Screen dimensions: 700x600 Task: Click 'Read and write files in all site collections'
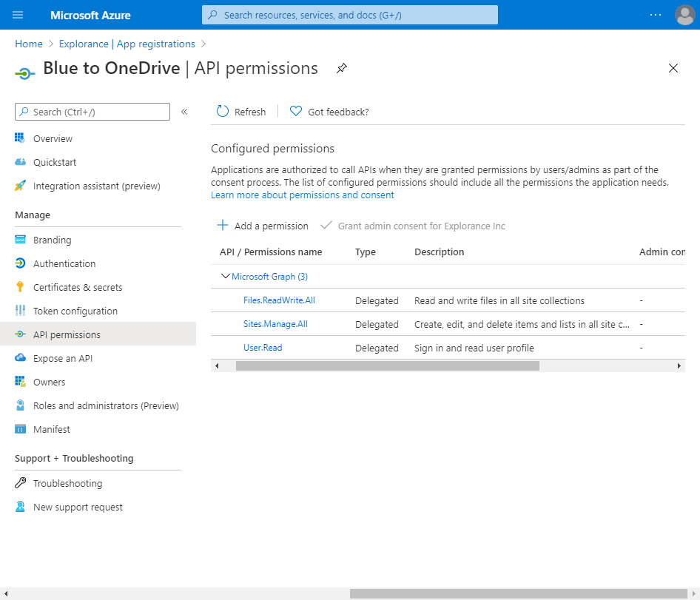pyautogui.click(x=499, y=300)
